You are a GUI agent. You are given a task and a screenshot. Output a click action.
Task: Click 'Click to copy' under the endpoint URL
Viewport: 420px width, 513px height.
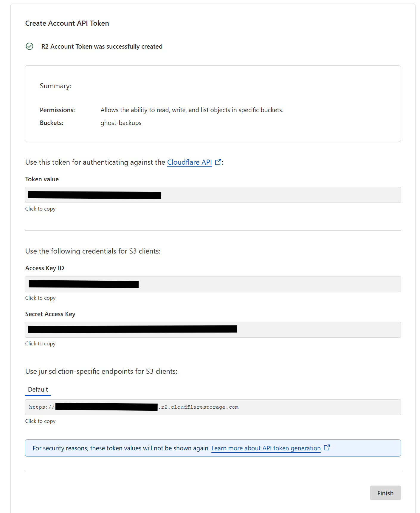coord(40,421)
